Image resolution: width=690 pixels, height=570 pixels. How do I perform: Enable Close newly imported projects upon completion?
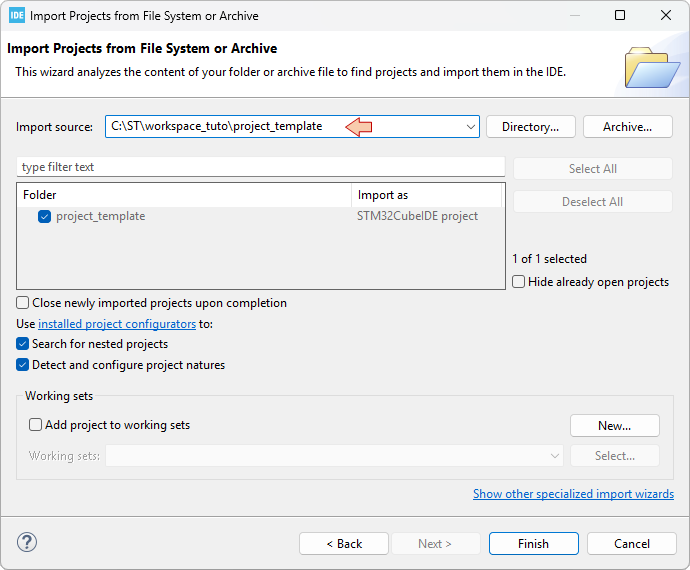tap(23, 303)
